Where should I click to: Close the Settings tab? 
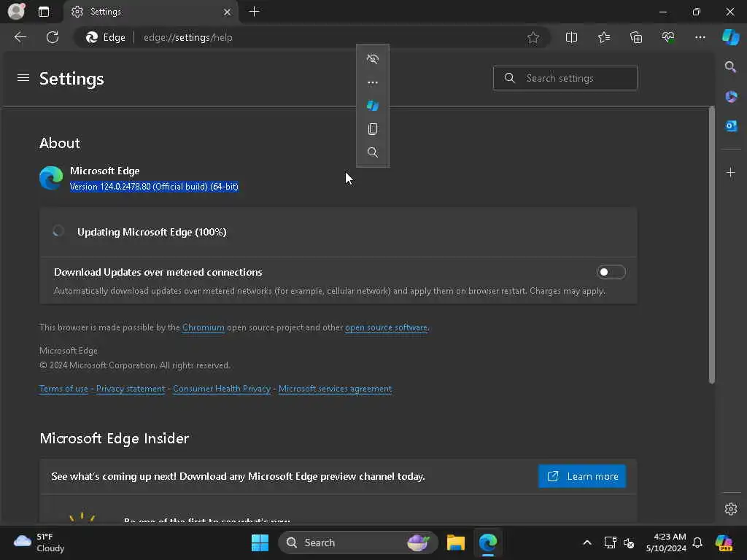pos(228,12)
